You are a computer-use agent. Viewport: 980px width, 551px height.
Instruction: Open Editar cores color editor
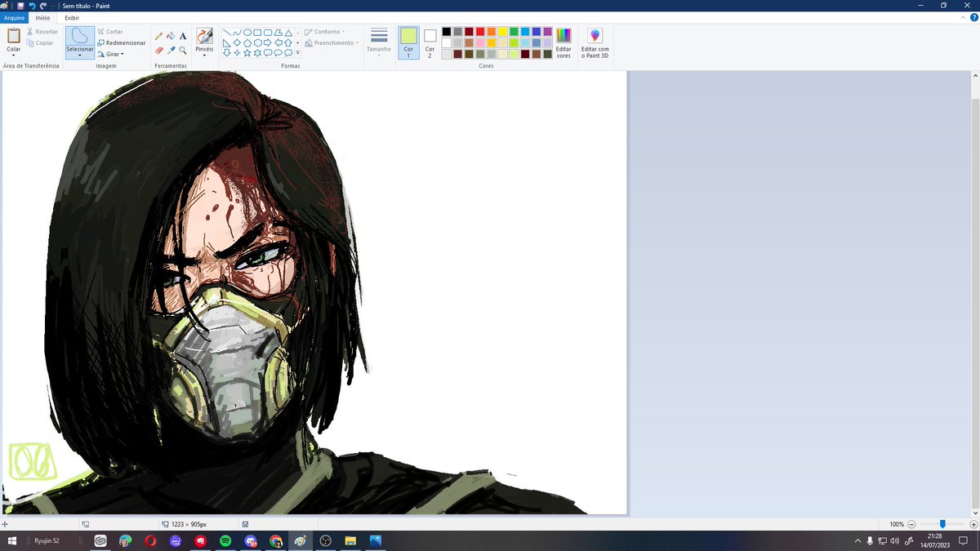pos(563,42)
